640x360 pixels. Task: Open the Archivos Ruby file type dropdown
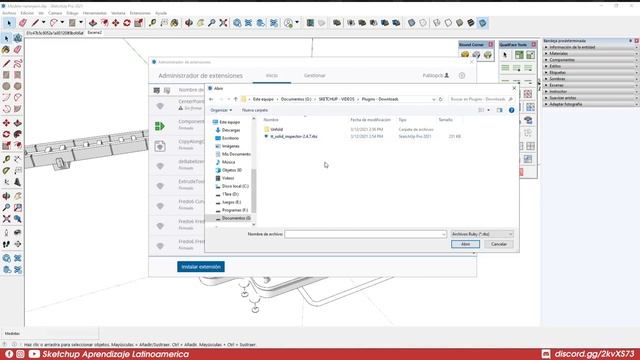pyautogui.click(x=482, y=234)
